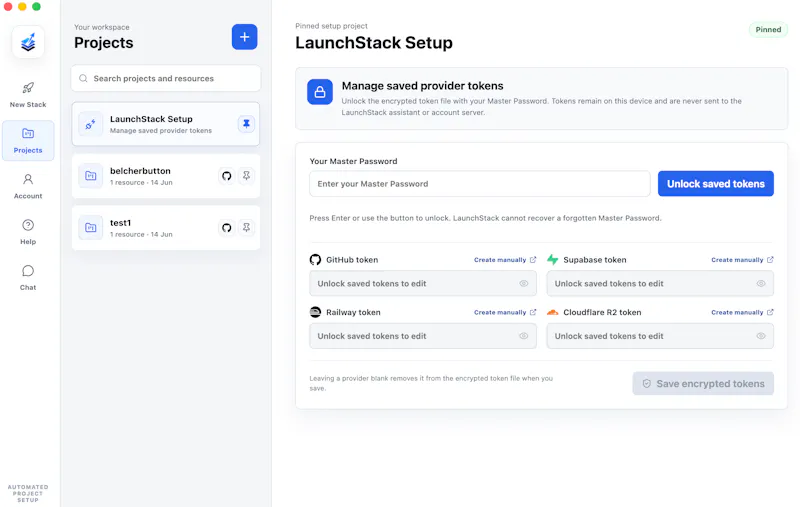The image size is (800, 507).
Task: Click the Railway token field
Action: [x=423, y=336]
